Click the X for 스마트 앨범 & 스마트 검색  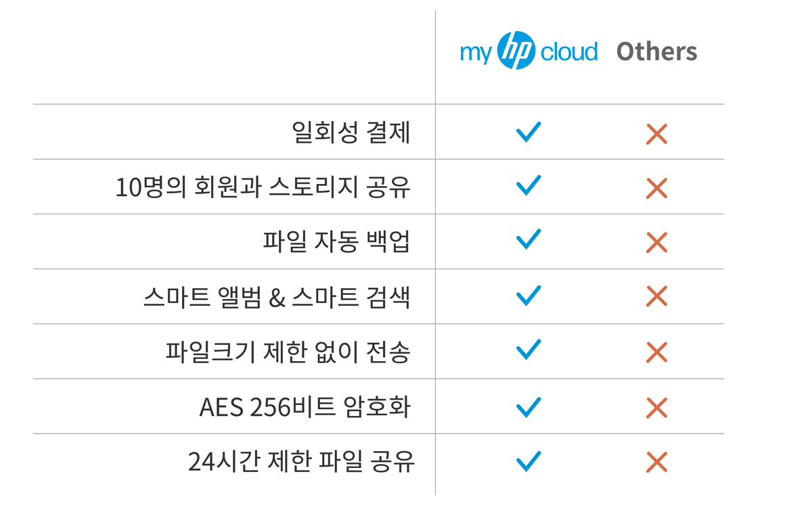(x=656, y=296)
